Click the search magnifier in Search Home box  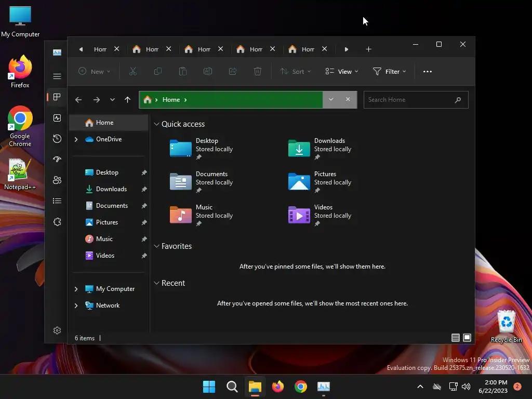pyautogui.click(x=458, y=100)
